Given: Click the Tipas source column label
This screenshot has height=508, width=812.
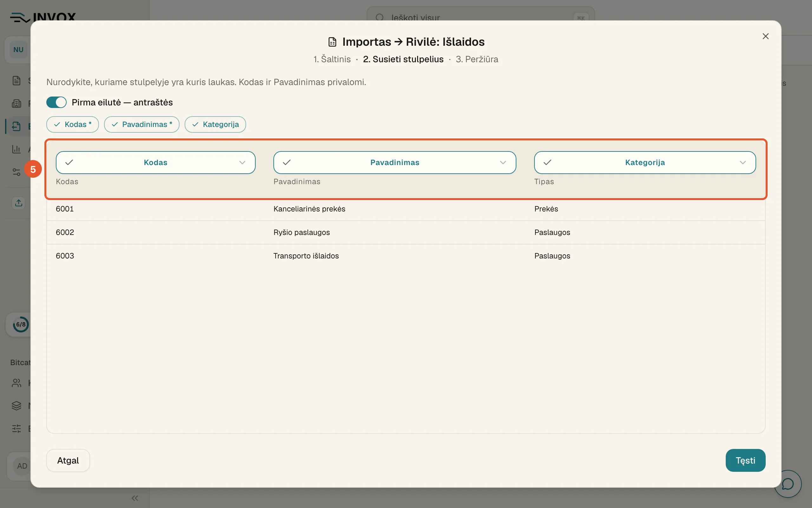Looking at the screenshot, I should point(544,182).
